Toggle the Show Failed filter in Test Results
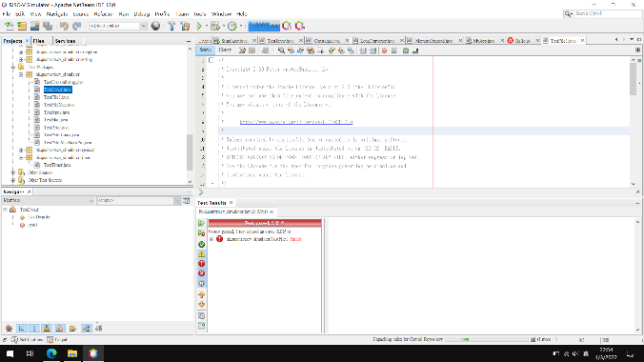The image size is (644, 362). (x=201, y=264)
